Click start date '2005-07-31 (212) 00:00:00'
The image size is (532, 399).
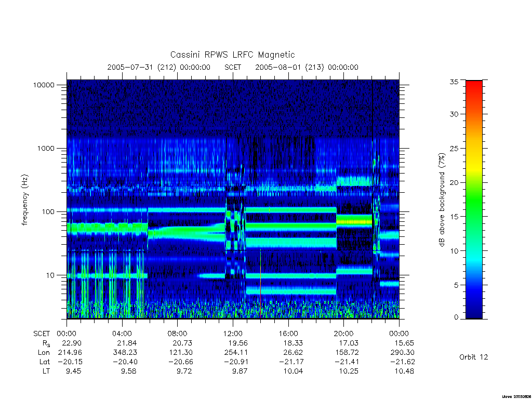tap(159, 67)
